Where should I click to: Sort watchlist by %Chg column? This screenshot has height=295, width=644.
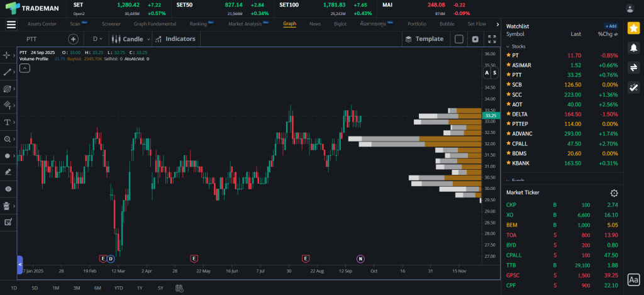pos(608,34)
